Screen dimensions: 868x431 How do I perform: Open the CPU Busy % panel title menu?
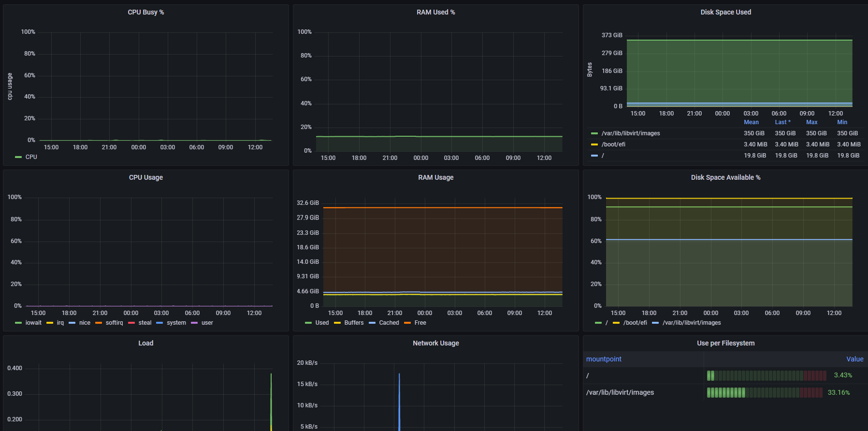(145, 12)
